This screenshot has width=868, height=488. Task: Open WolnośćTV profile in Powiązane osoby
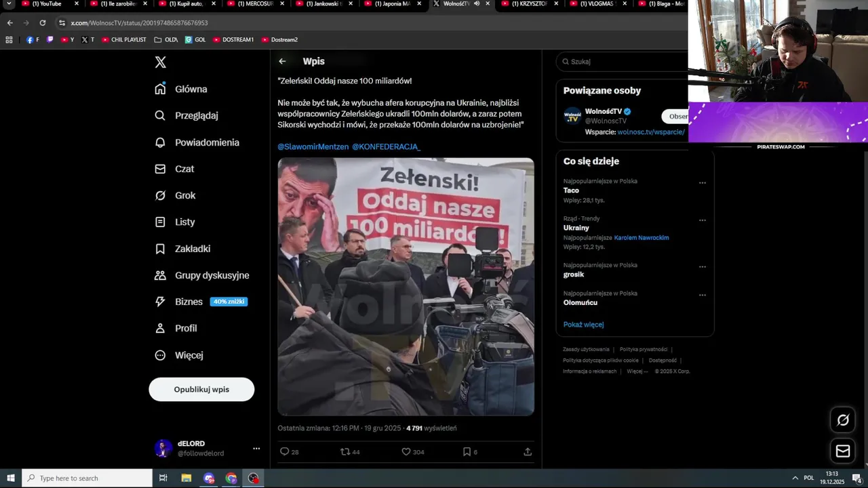pyautogui.click(x=604, y=111)
